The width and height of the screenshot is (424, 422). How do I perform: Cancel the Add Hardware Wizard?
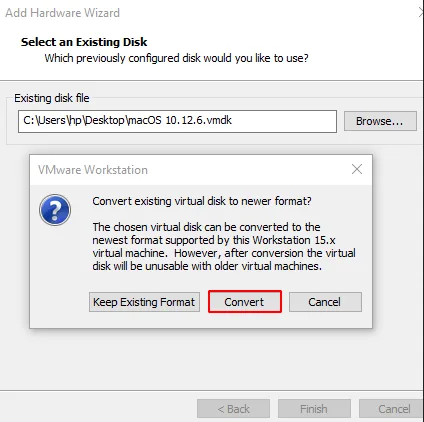point(392,409)
